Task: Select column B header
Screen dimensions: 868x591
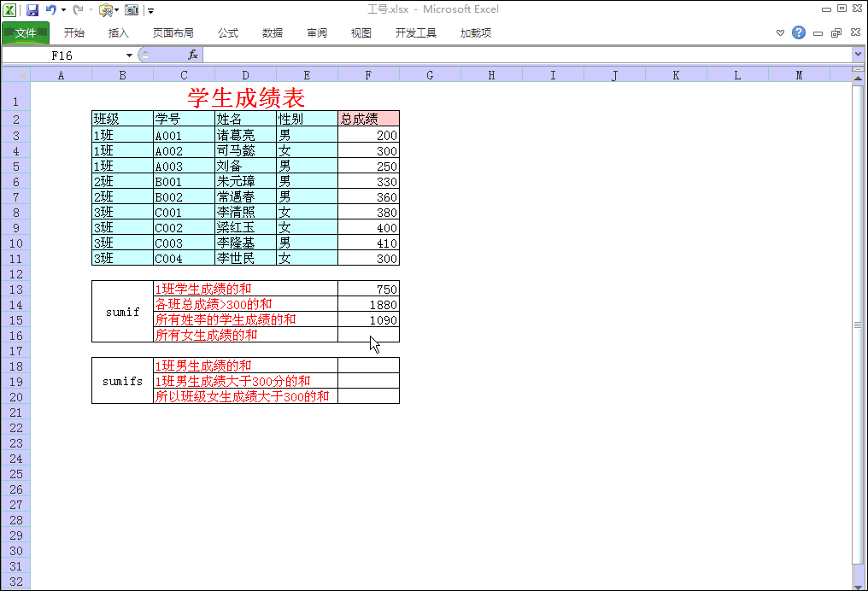Action: (122, 74)
